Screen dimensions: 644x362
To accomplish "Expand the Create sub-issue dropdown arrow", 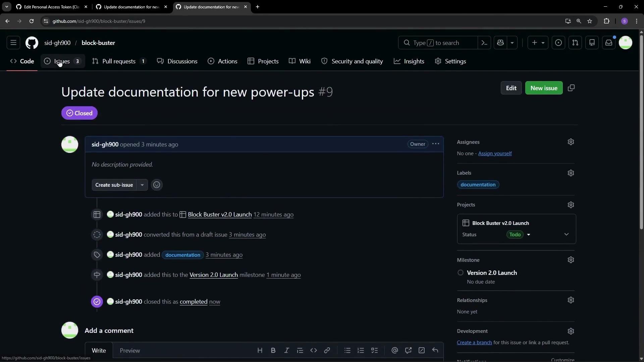I will pyautogui.click(x=142, y=185).
